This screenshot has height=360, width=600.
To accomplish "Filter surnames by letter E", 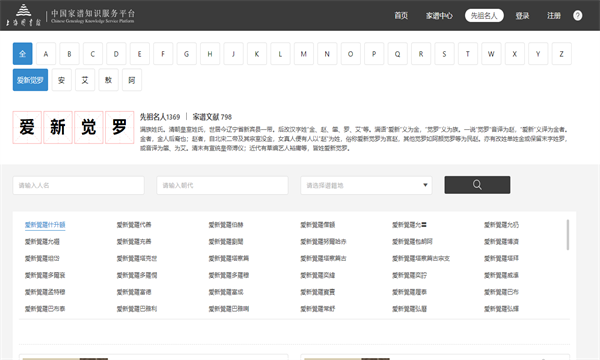I will (140, 54).
